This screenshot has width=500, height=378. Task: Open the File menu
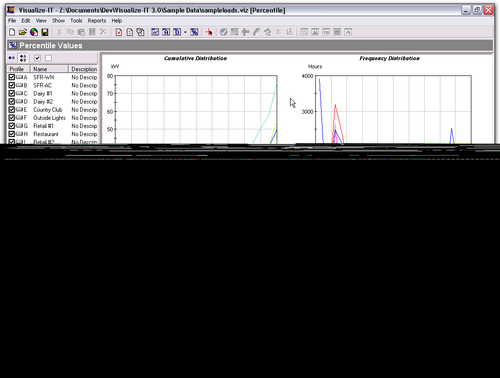[x=12, y=21]
